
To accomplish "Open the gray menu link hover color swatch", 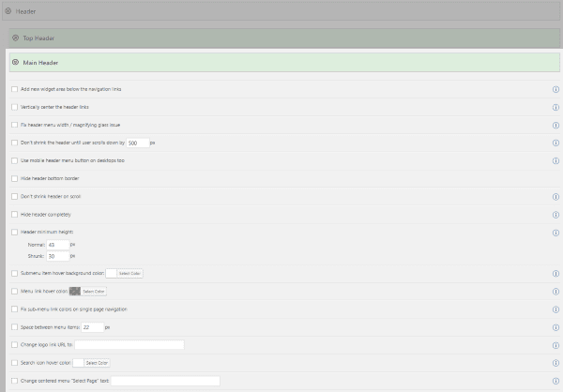I will [x=75, y=292].
